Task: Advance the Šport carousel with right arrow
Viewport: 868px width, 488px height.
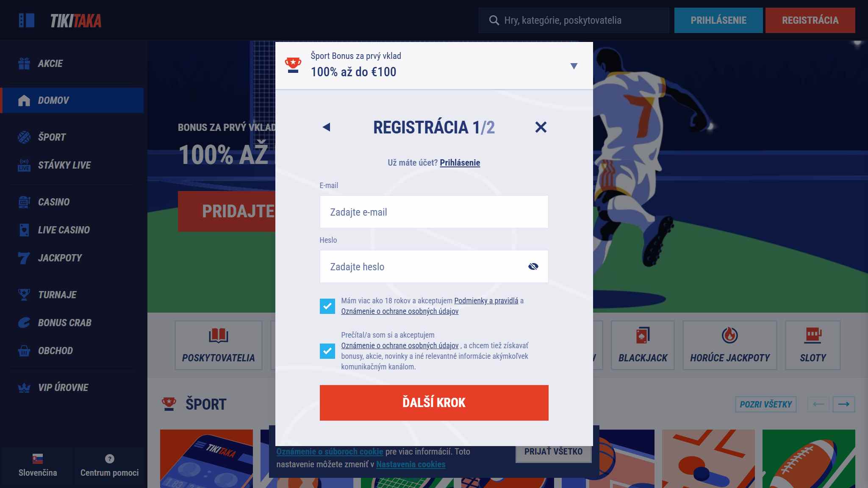Action: [x=844, y=404]
